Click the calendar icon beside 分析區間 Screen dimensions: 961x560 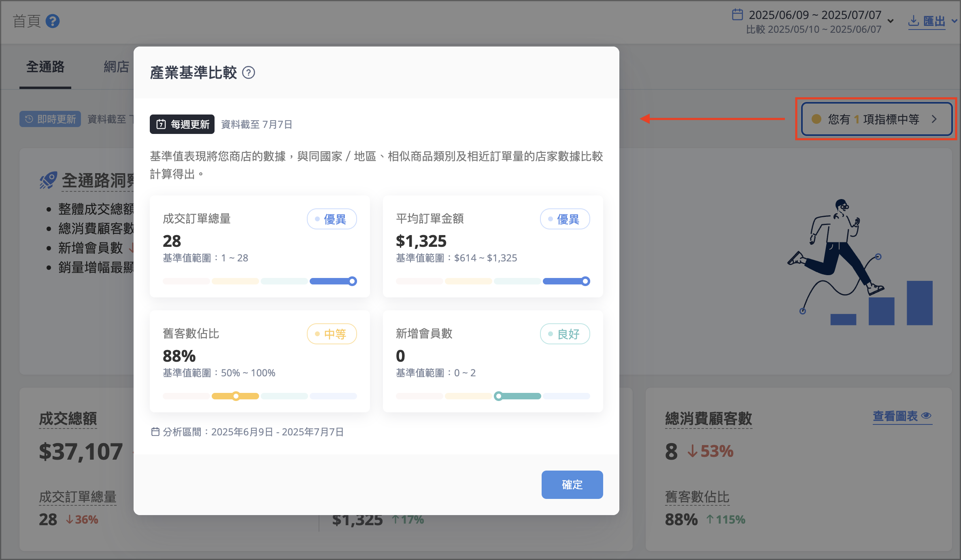click(155, 432)
